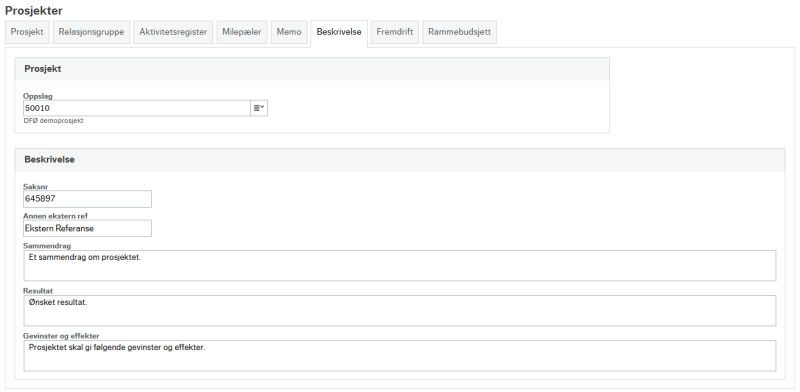Click the Saksnr label
Viewport: 800px width, 392px height.
point(36,187)
